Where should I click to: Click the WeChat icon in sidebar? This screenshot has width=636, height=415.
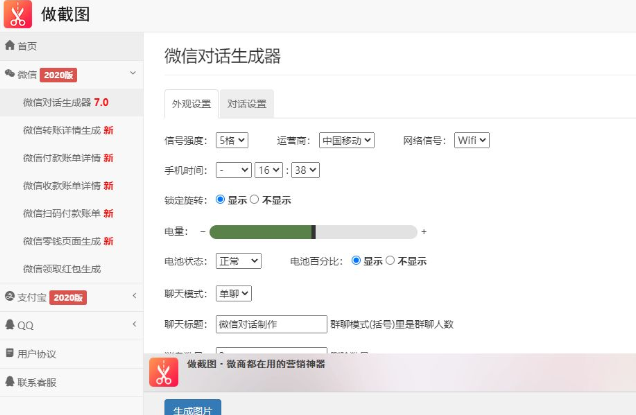[10, 74]
